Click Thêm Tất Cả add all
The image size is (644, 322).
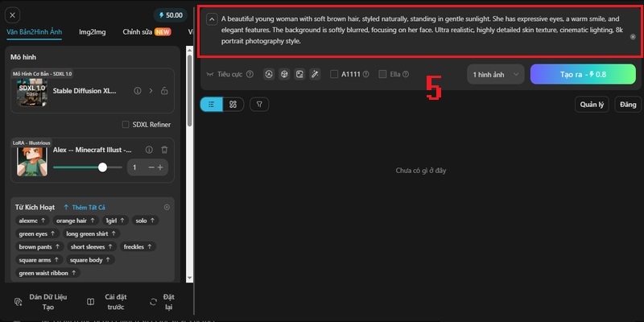point(85,208)
